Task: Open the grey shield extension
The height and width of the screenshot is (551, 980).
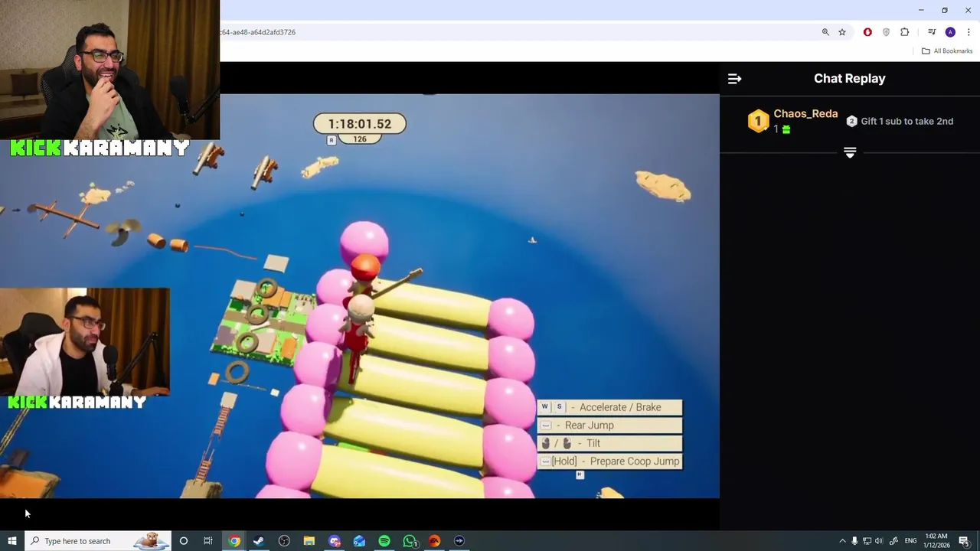Action: point(886,32)
